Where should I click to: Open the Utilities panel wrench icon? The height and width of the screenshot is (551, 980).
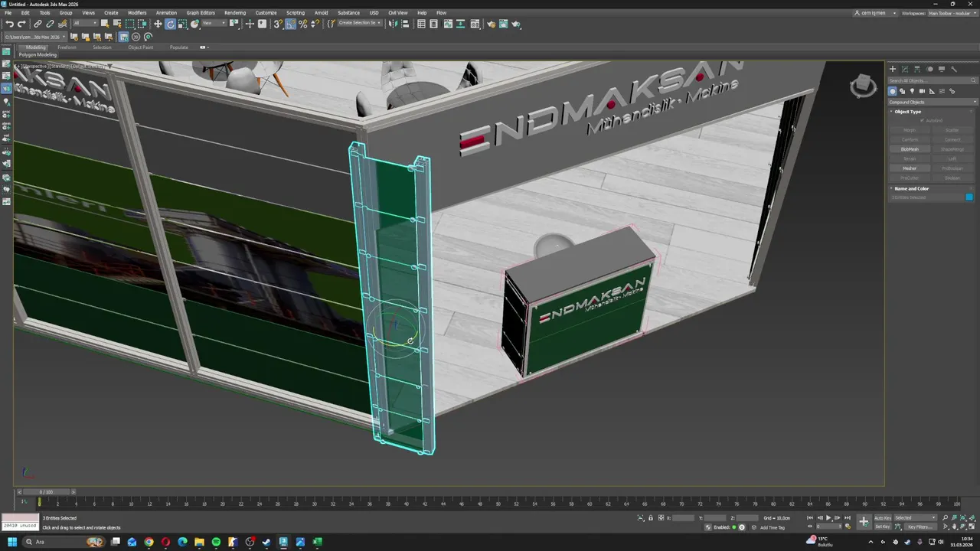[953, 69]
